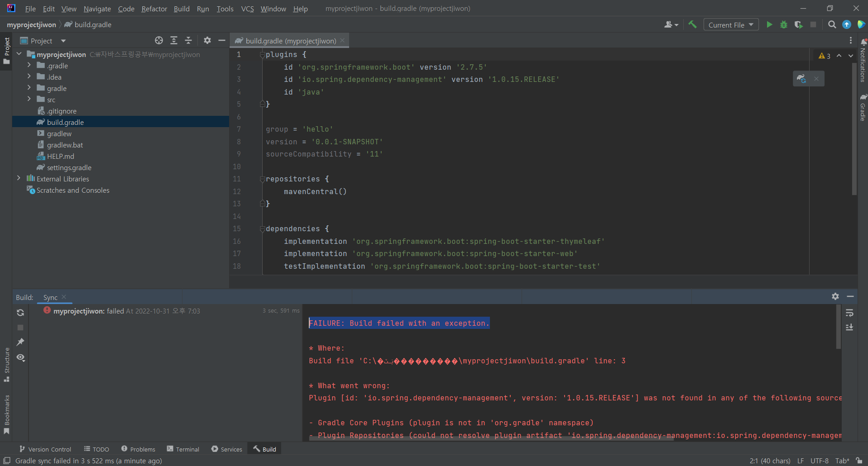868x466 pixels.
Task: Select .gitignore file in tree
Action: [x=61, y=111]
